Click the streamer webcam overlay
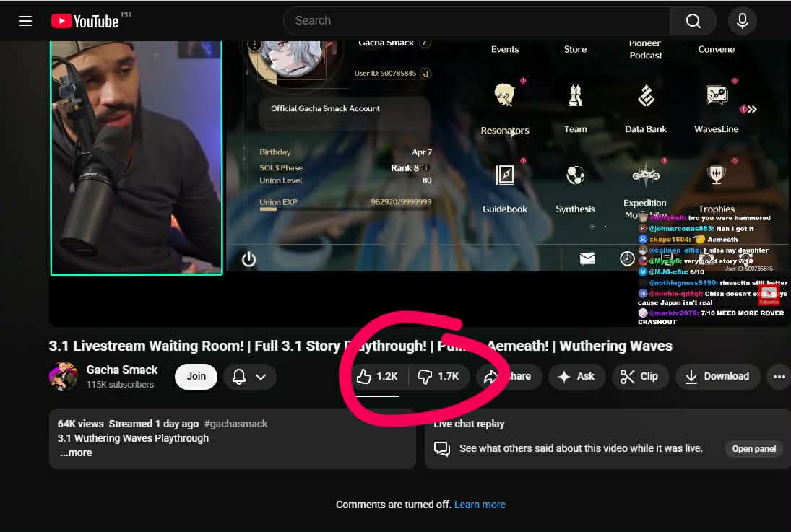Screen dimensions: 791x532 point(137,158)
